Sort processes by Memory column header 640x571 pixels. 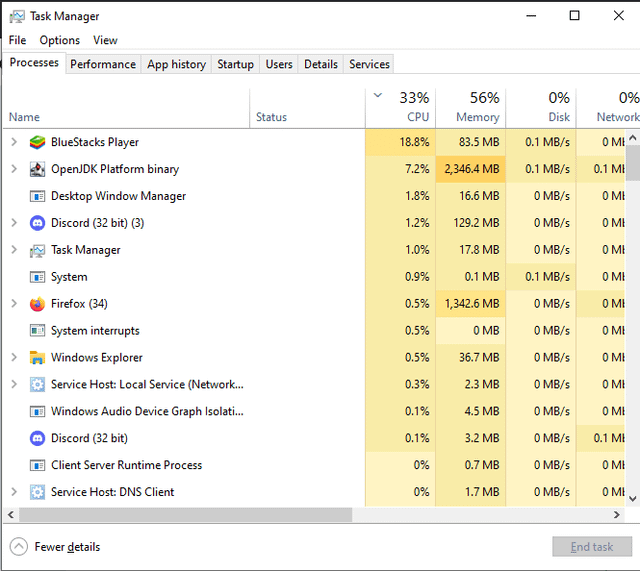coord(470,107)
